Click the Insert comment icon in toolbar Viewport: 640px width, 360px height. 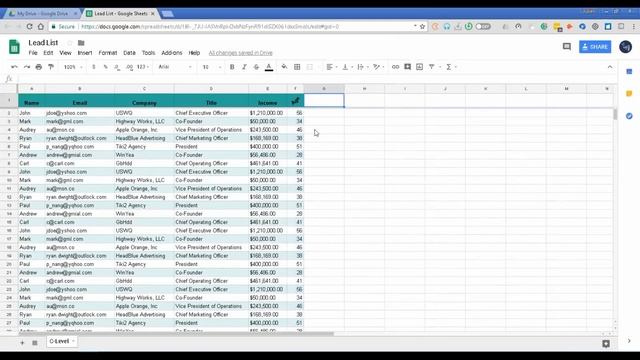(407, 67)
